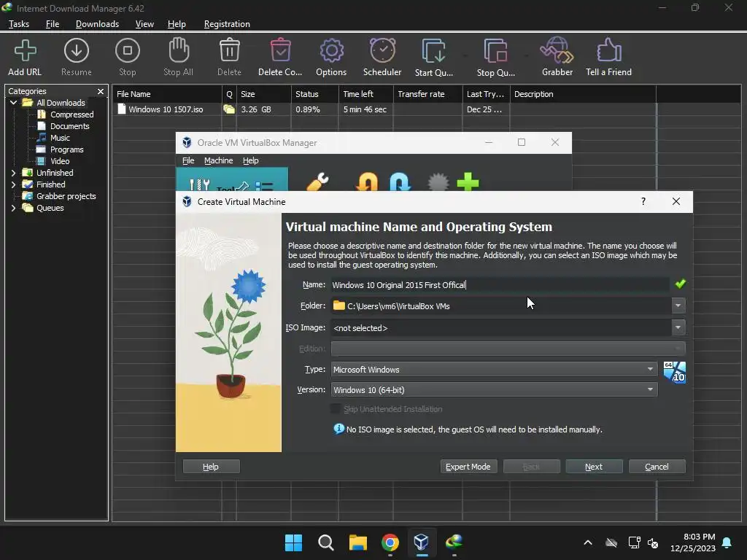Open the VirtualBox File menu
Viewport: 747px width, 560px height.
pos(188,160)
